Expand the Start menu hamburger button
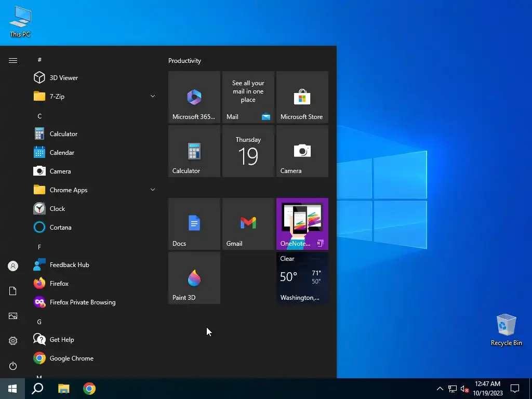Viewport: 532px width, 399px height. point(13,60)
